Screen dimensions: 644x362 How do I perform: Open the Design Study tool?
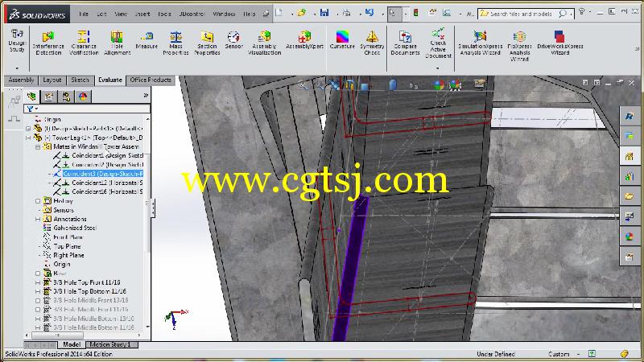[17, 41]
